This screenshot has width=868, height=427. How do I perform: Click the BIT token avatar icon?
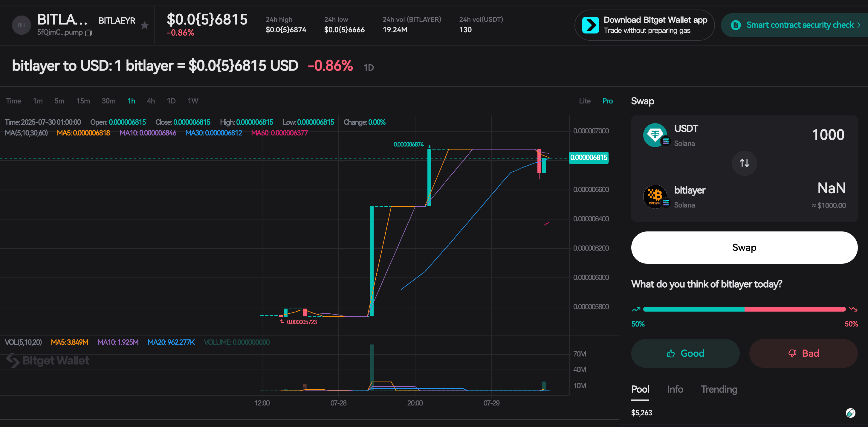coord(21,25)
